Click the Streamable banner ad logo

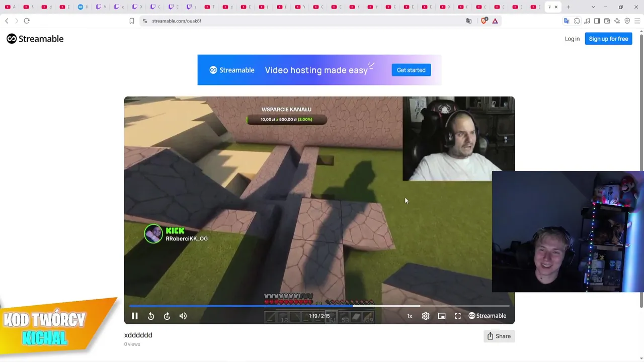pos(232,70)
